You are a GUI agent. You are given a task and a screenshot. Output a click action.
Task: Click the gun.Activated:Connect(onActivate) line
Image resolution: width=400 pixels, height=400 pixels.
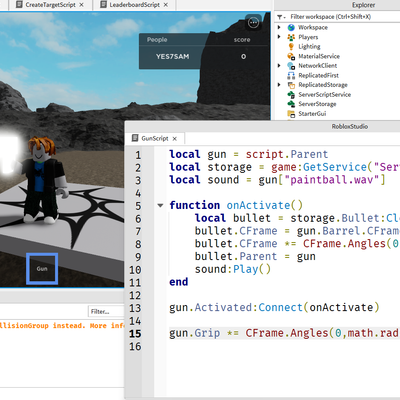pyautogui.click(x=274, y=308)
